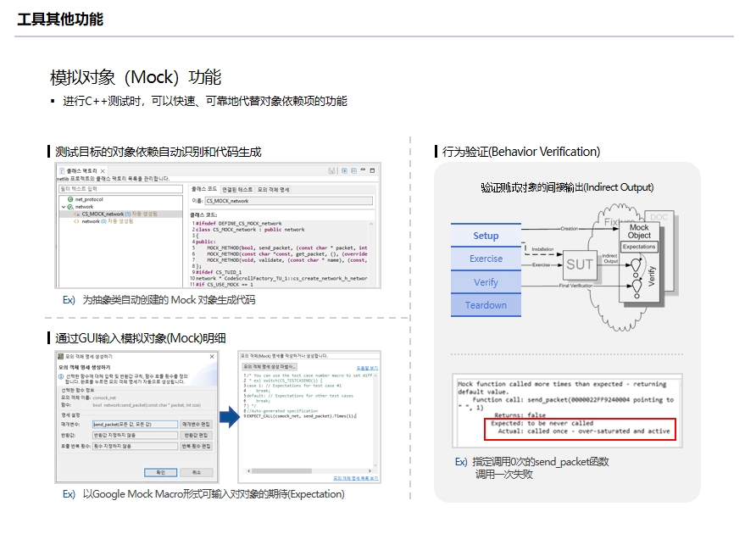Click the '//Auto-generated specification' comment line
Image resolution: width=756 pixels, height=534 pixels.
pos(281,411)
